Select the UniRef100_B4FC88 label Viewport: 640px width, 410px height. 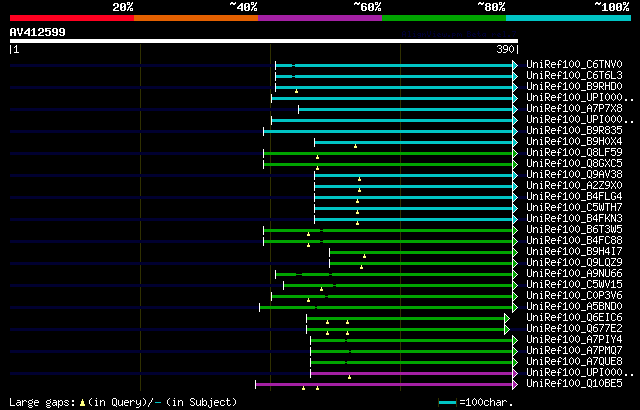[574, 241]
